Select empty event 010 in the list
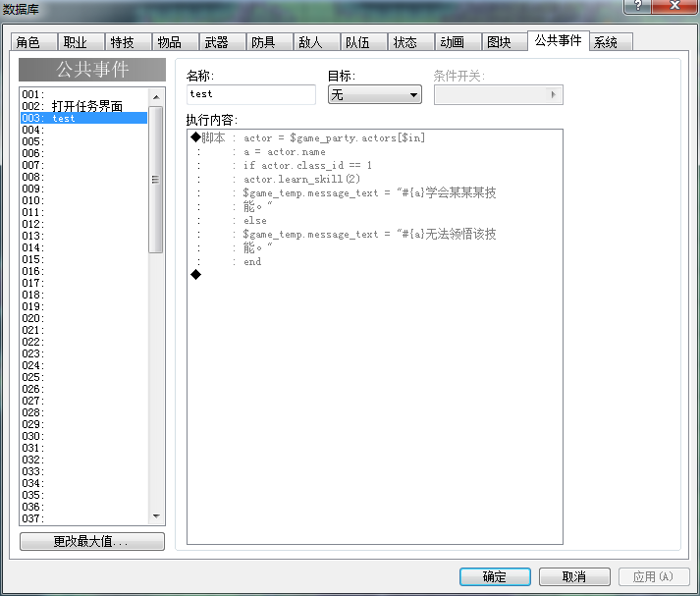 pos(83,200)
